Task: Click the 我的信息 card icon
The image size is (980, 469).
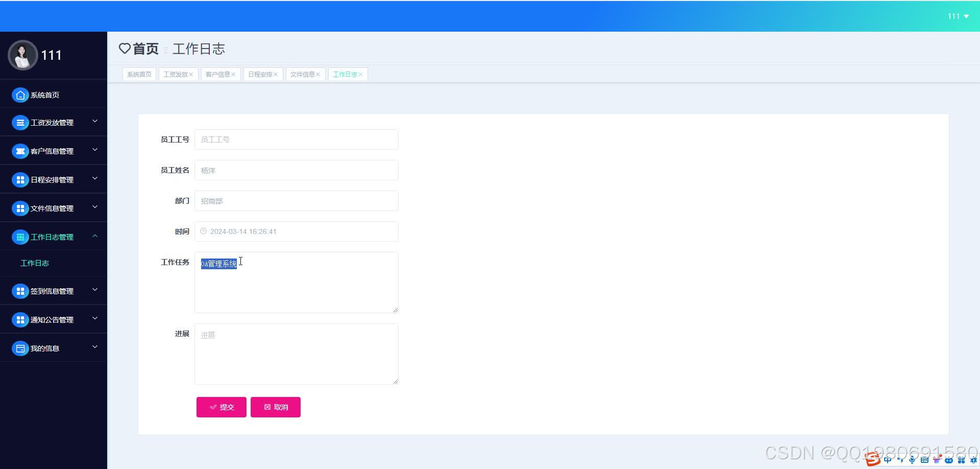Action: pos(20,348)
